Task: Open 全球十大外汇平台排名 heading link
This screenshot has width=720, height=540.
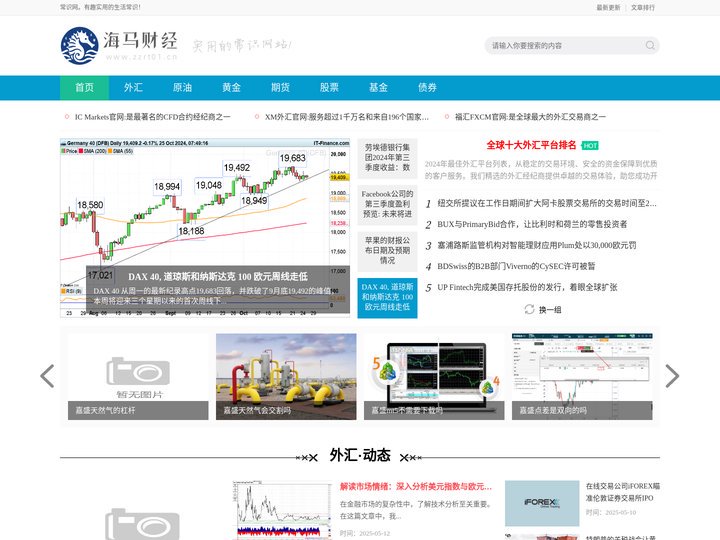Action: tap(531, 145)
